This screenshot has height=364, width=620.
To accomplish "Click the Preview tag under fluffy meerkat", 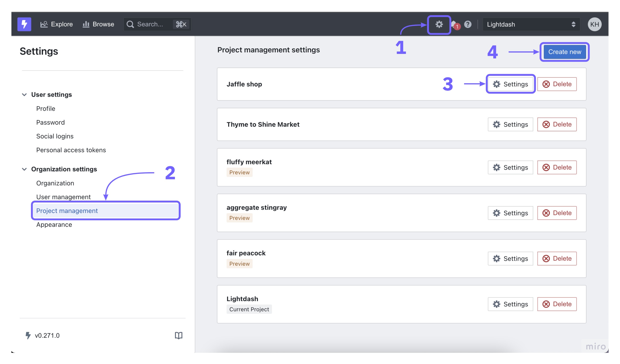I will tap(239, 172).
